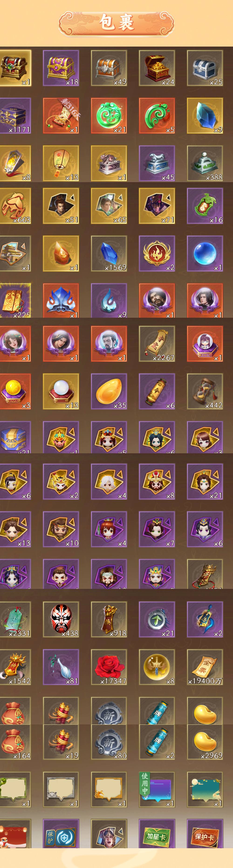Select the hourglass item x442
The height and width of the screenshot is (868, 233).
tap(205, 391)
